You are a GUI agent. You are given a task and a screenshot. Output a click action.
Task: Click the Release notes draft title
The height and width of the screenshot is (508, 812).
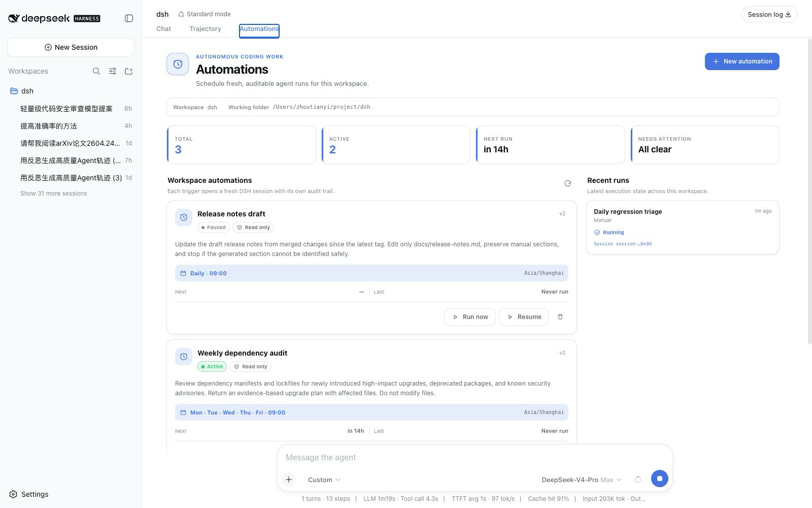pyautogui.click(x=231, y=214)
